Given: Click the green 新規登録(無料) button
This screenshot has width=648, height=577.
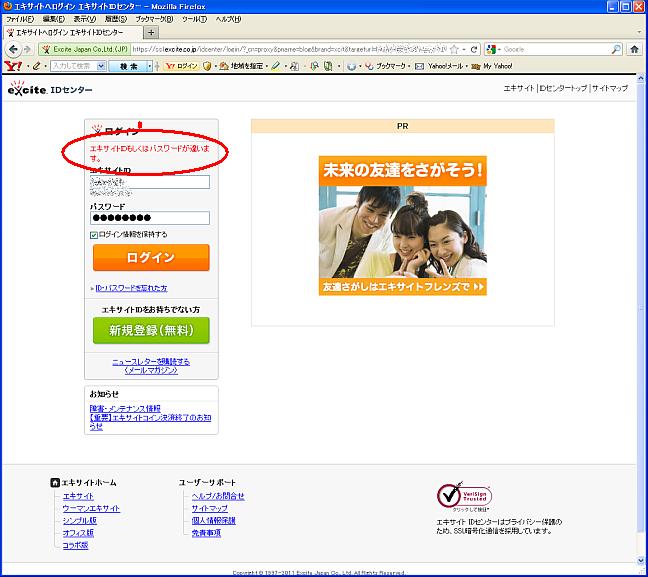Looking at the screenshot, I should tap(151, 330).
